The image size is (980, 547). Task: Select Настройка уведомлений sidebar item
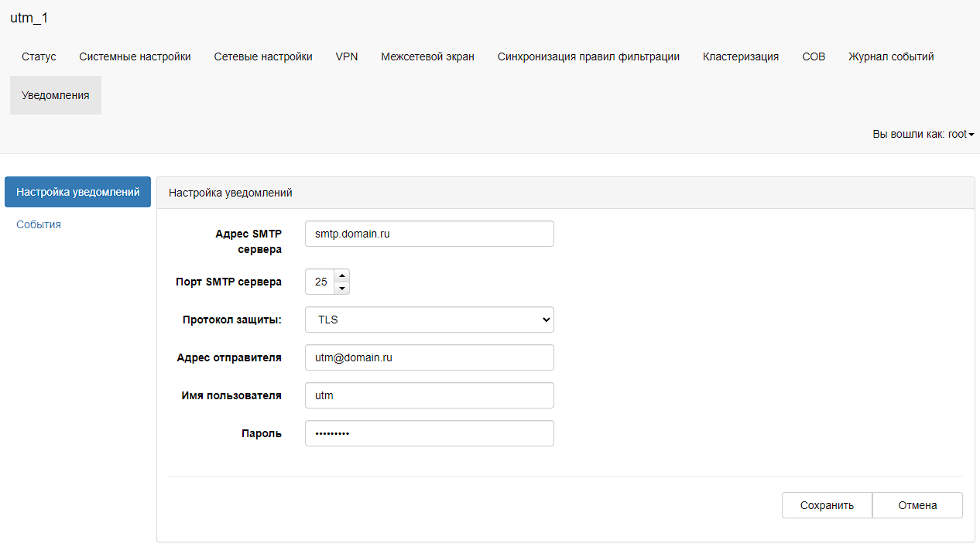[x=77, y=192]
